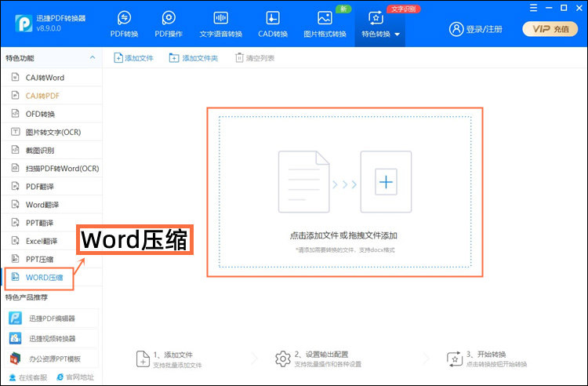The height and width of the screenshot is (386, 588).
Task: Select PPT压缩 in sidebar
Action: (x=52, y=259)
